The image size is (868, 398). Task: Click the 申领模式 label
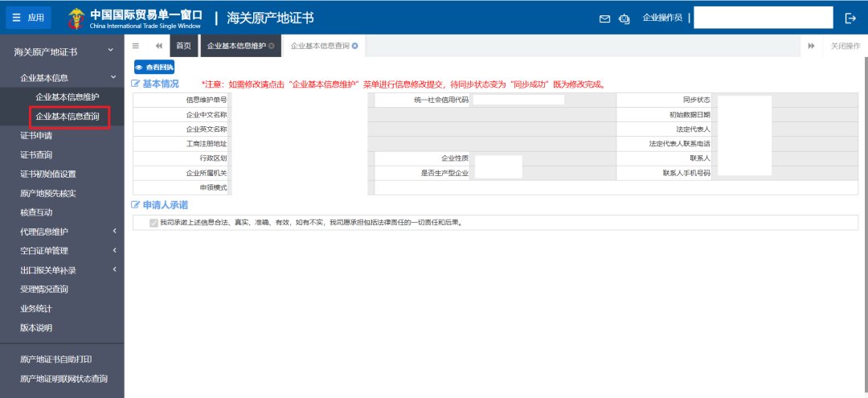pyautogui.click(x=213, y=187)
